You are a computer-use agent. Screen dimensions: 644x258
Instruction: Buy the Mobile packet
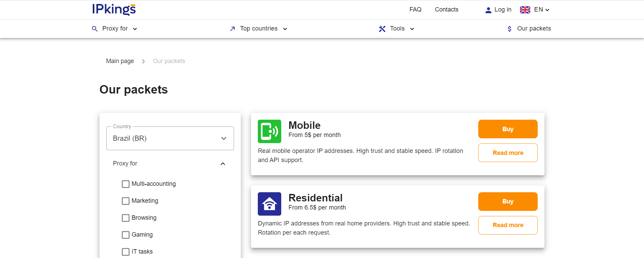(x=508, y=129)
